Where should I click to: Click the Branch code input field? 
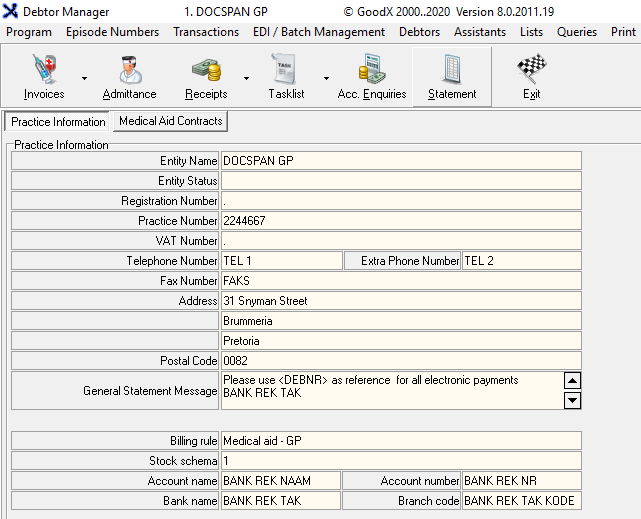click(x=521, y=501)
